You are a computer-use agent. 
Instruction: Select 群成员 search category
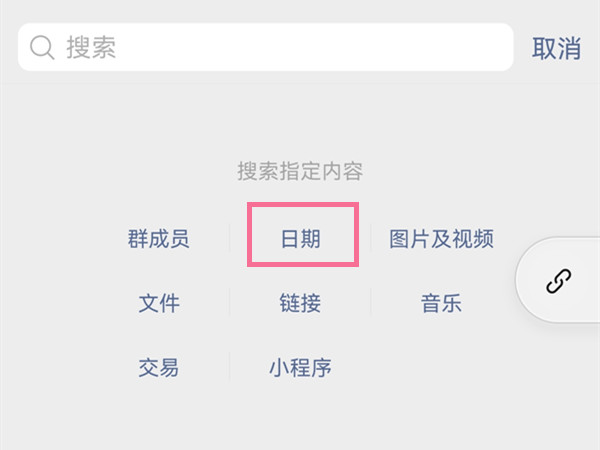(x=158, y=239)
